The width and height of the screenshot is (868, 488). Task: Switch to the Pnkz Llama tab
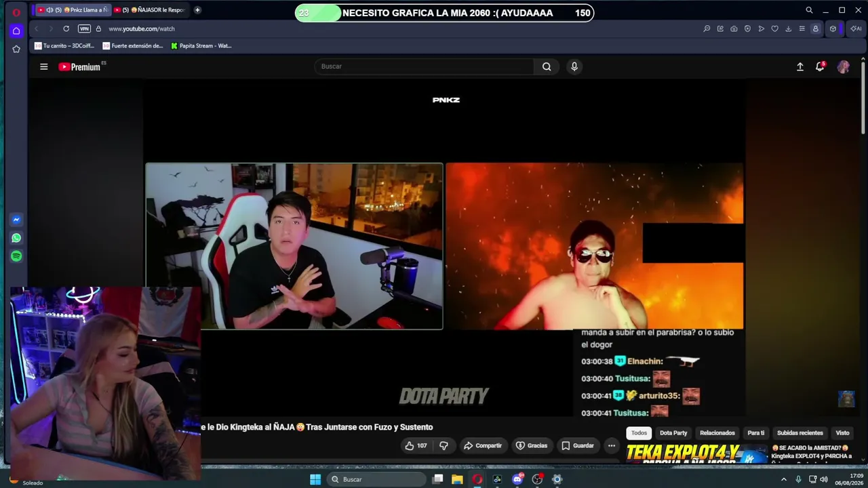72,10
